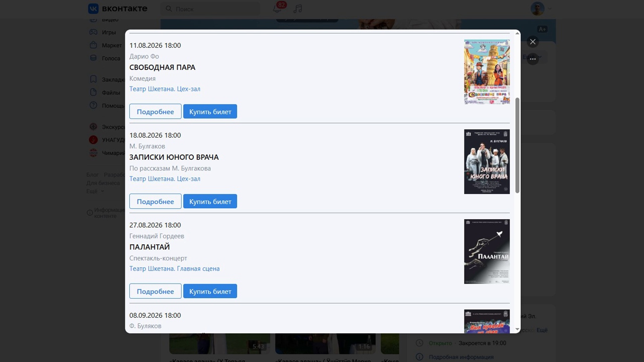644x362 pixels.
Task: Buy ticket for Свободная пара
Action: click(x=210, y=112)
